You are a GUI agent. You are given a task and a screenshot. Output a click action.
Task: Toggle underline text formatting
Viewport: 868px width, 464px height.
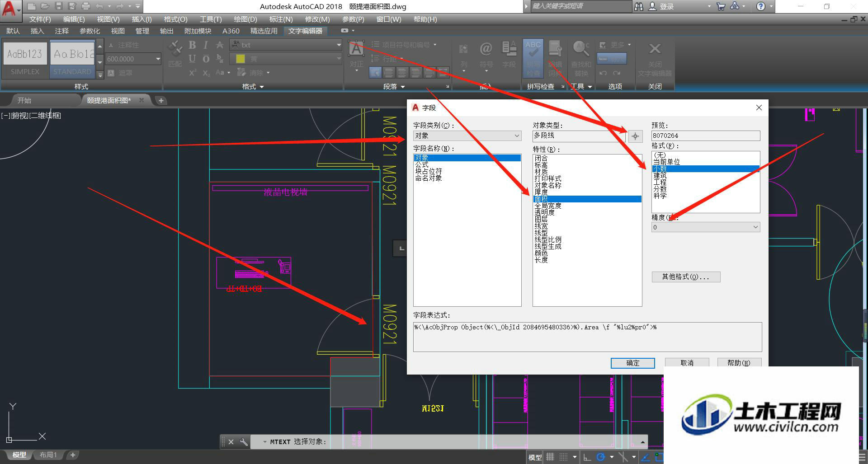(193, 59)
